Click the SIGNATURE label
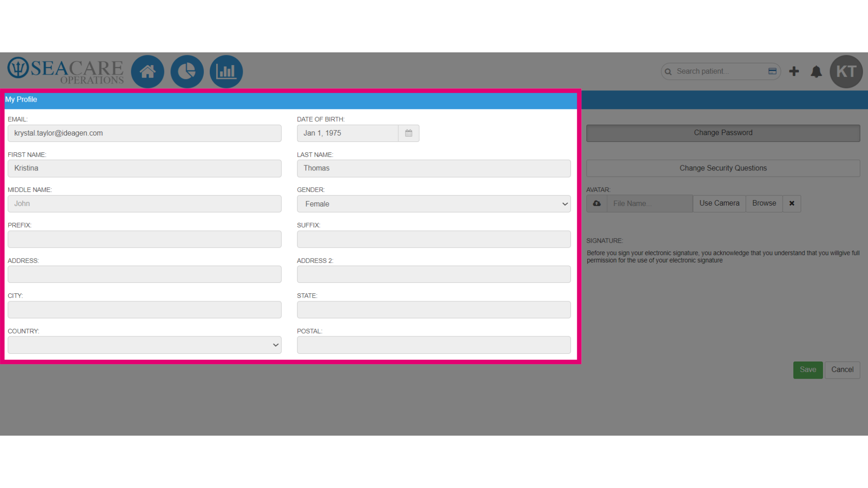 coord(604,241)
